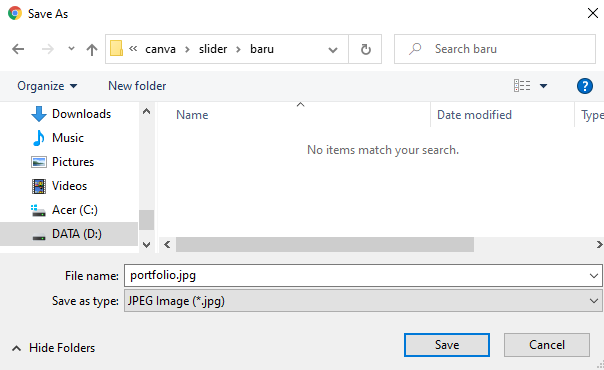Go back using the left arrow

pyautogui.click(x=18, y=49)
